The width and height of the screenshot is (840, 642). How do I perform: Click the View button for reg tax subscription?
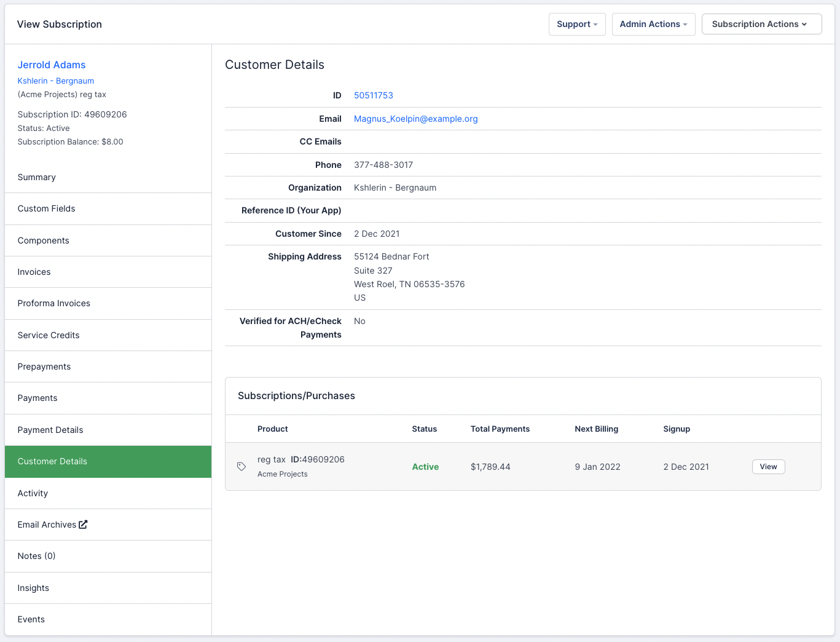pos(768,467)
